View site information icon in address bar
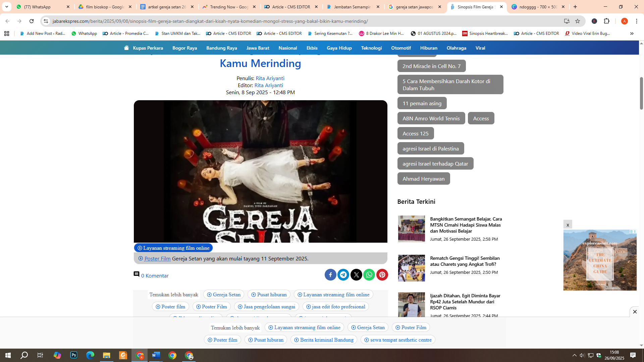644x362 pixels. click(x=46, y=21)
